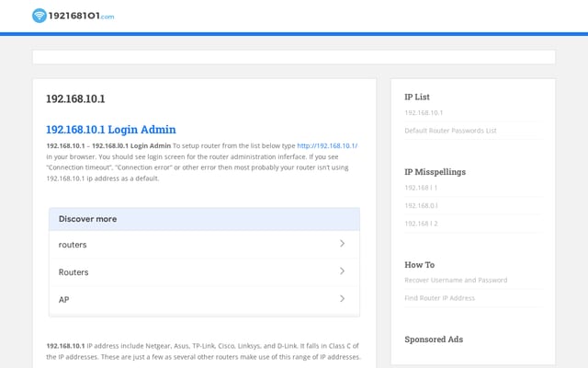Click the black 192.168.10.1 page title
588x368 pixels.
tap(75, 98)
